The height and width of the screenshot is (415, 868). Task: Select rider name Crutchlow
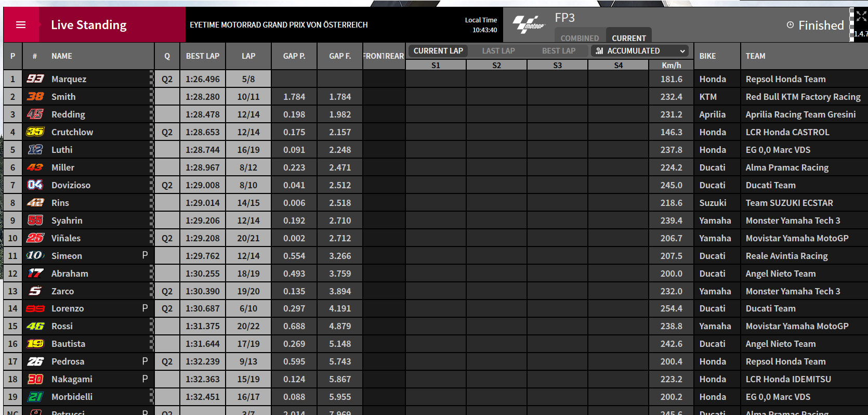point(72,132)
